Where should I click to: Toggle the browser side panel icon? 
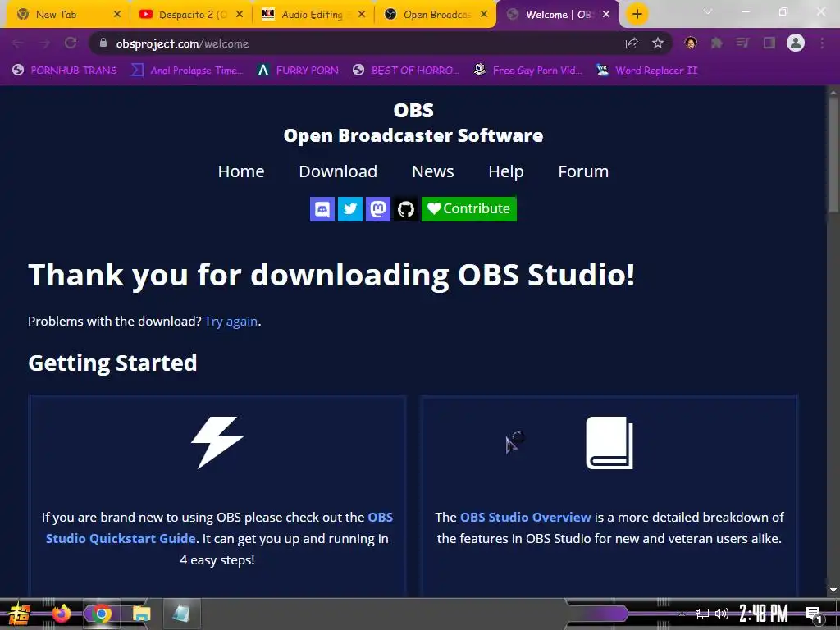[x=769, y=43]
